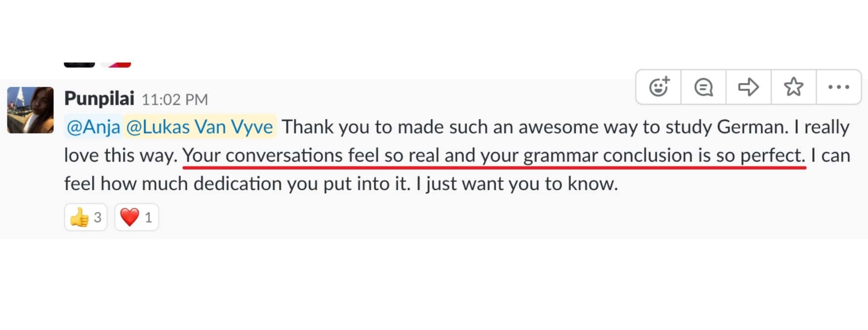Click the @Anja mention
The width and height of the screenshot is (868, 330).
[x=93, y=127]
